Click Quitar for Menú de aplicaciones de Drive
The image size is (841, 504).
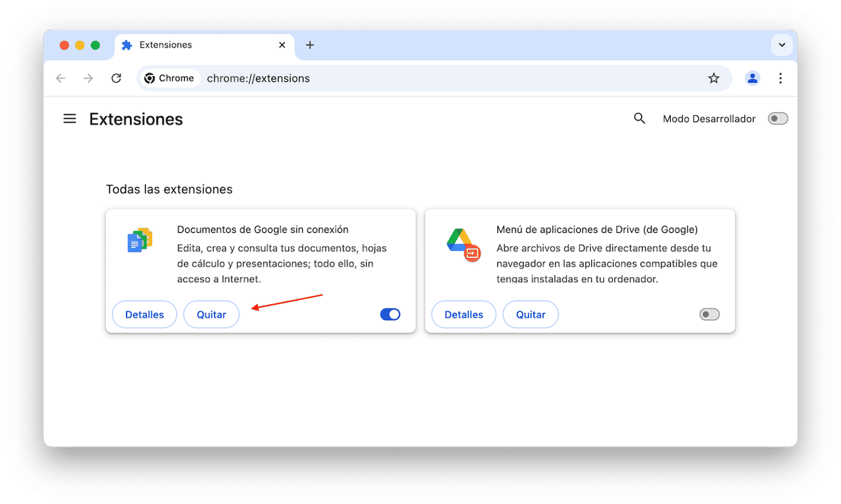coord(531,315)
